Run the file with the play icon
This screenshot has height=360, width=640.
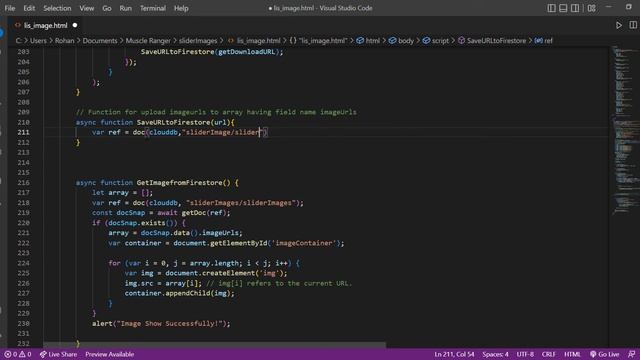click(619, 25)
